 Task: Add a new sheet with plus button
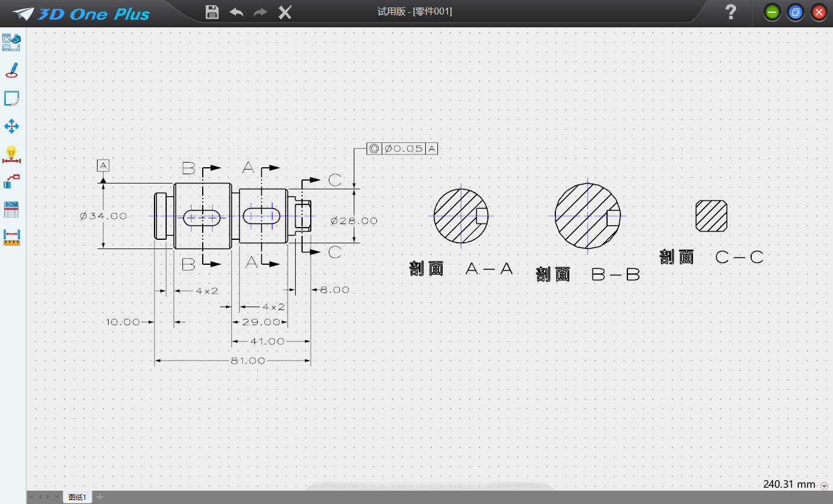point(100,497)
